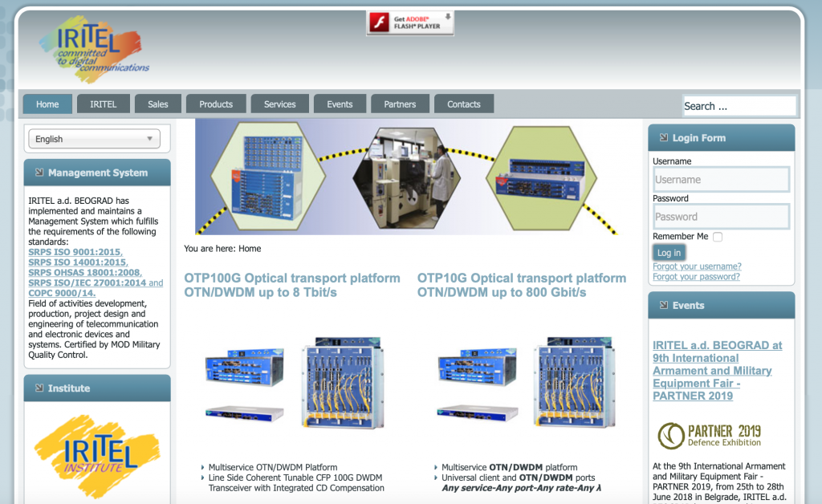
Task: Open the OTP10G Optical transport platform heading
Action: (x=522, y=285)
